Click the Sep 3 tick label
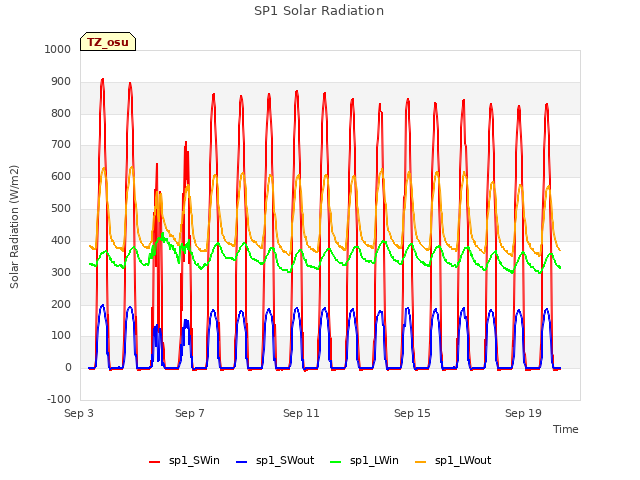This screenshot has width=640, height=480. [x=79, y=413]
